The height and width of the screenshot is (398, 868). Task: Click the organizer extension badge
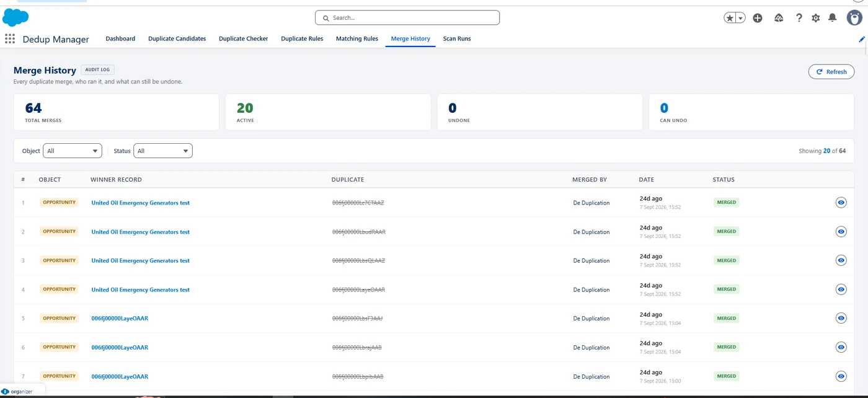tap(22, 391)
